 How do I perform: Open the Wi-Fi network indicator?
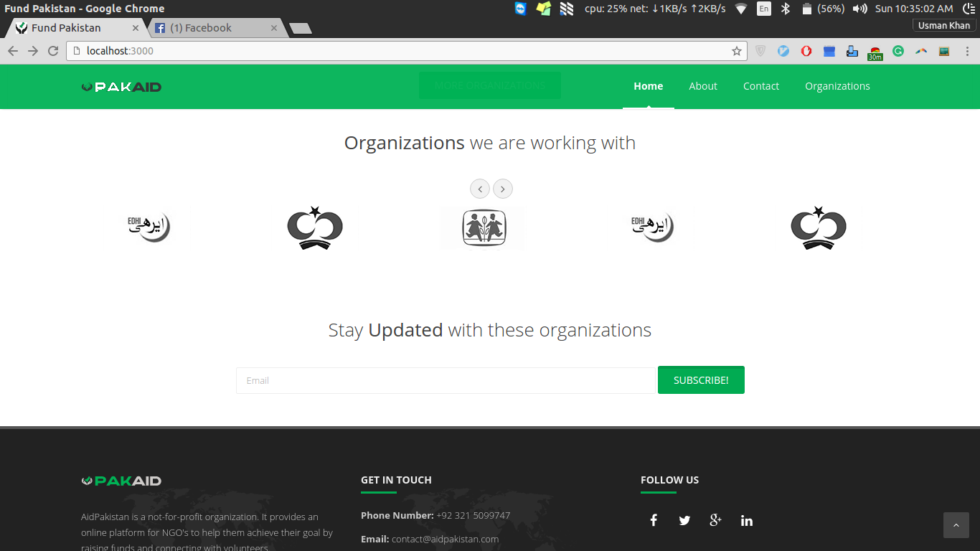click(741, 9)
